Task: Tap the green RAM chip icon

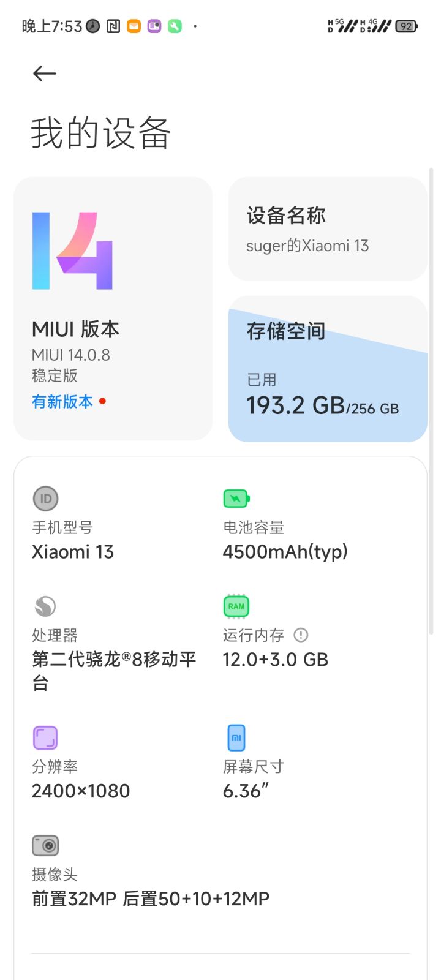Action: click(236, 606)
